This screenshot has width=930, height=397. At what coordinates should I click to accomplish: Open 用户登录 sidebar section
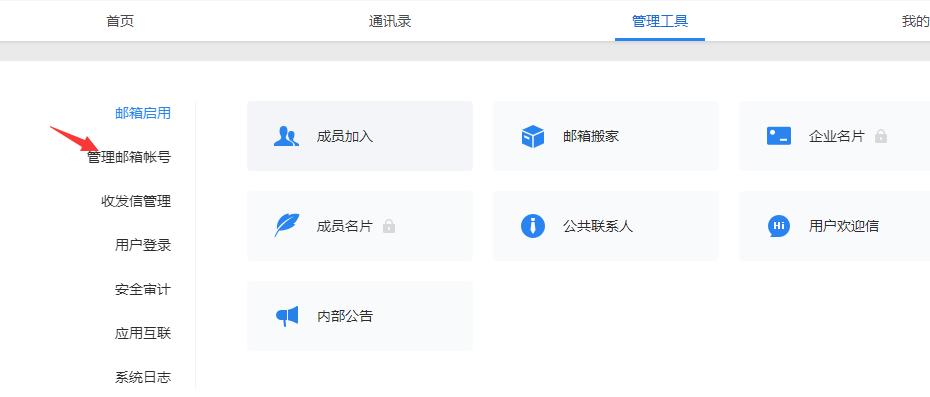pos(143,245)
